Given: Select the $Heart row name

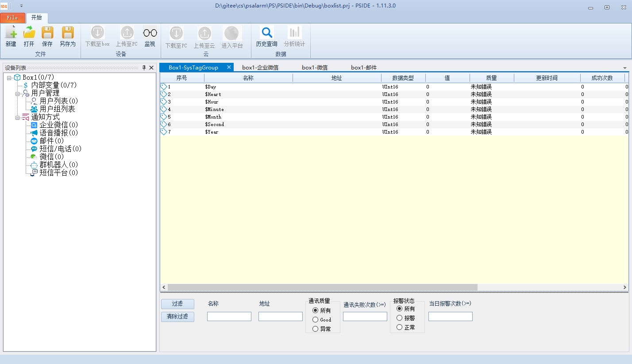Looking at the screenshot, I should (x=213, y=94).
